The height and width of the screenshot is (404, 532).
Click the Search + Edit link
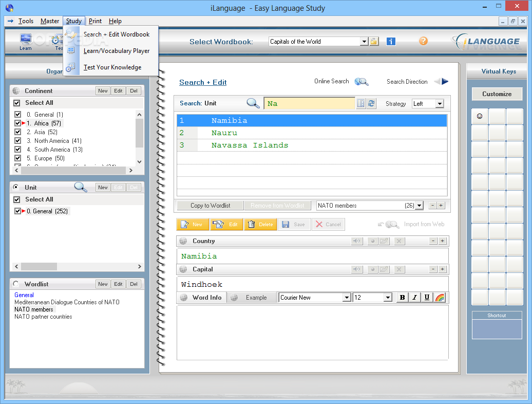pos(203,82)
